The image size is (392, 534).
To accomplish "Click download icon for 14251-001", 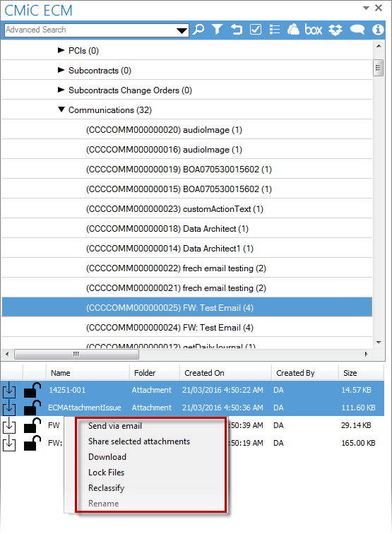I will (x=9, y=390).
